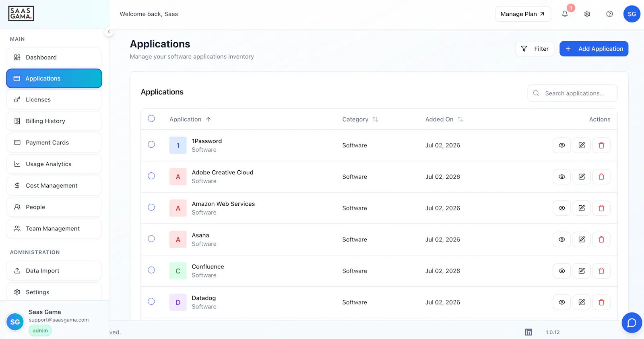Open Settings in the sidebar
Viewport: 644px width, 339px height.
[54, 292]
